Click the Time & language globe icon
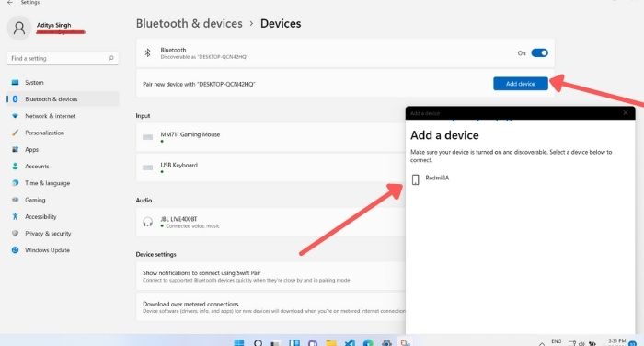The image size is (644, 346). pyautogui.click(x=16, y=183)
